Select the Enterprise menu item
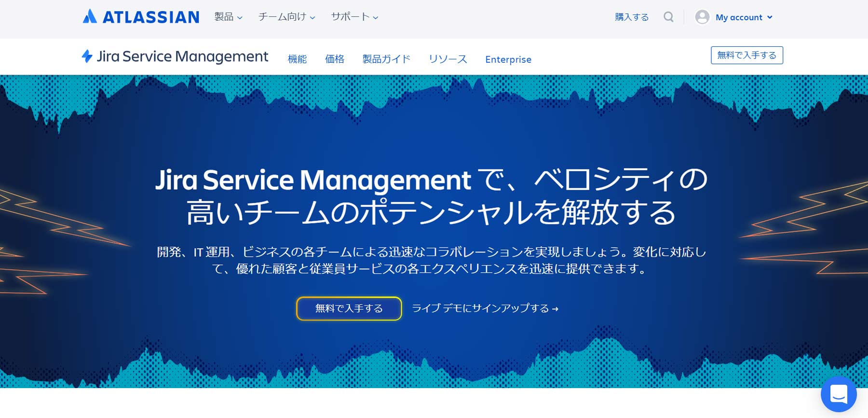 pyautogui.click(x=508, y=59)
